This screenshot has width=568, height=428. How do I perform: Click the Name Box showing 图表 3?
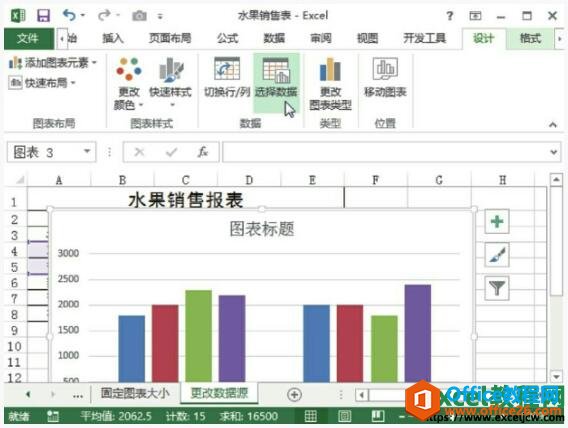44,152
